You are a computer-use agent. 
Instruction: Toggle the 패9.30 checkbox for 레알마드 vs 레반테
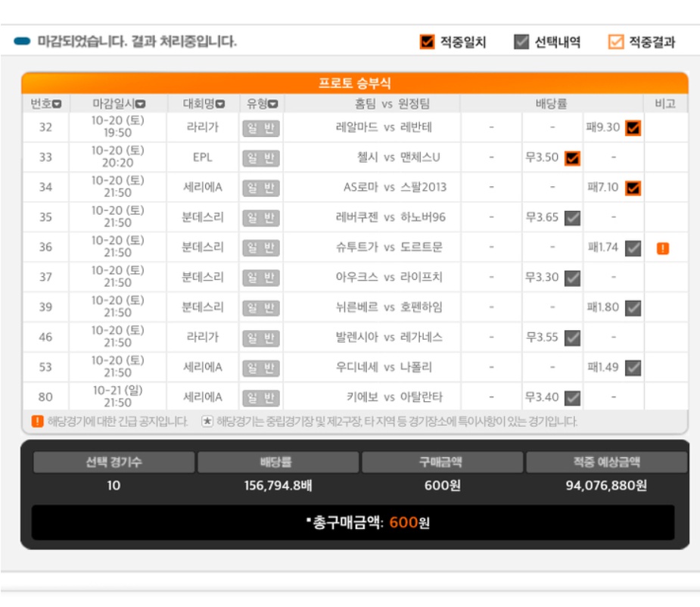pyautogui.click(x=633, y=128)
